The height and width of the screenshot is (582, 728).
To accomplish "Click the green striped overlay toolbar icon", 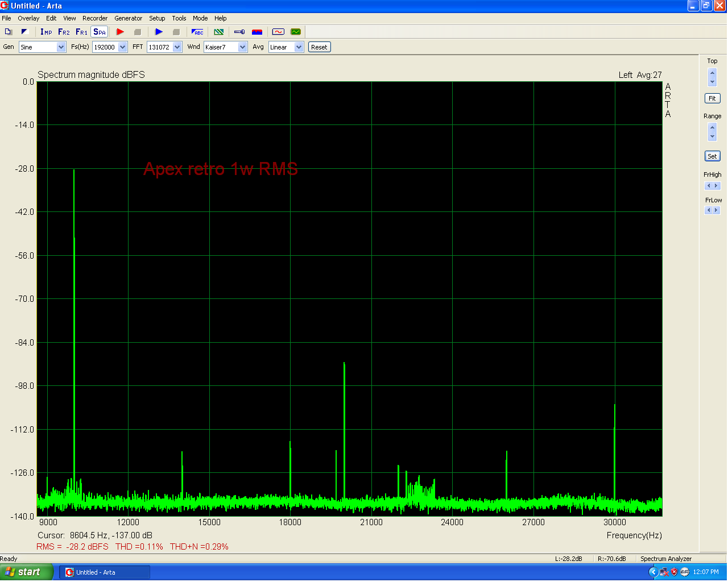I will [x=218, y=32].
